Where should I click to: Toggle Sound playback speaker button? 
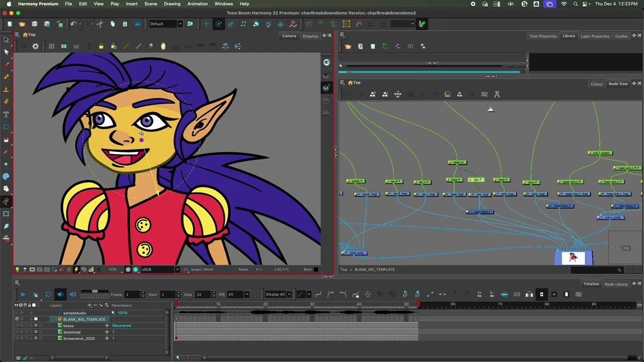pyautogui.click(x=60, y=294)
